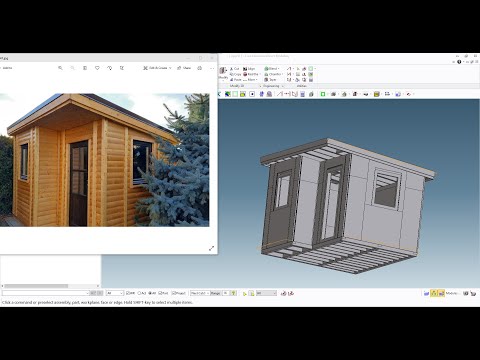This screenshot has height=360, width=480.
Task: Delete the photo using the trash icon
Action: (85, 68)
